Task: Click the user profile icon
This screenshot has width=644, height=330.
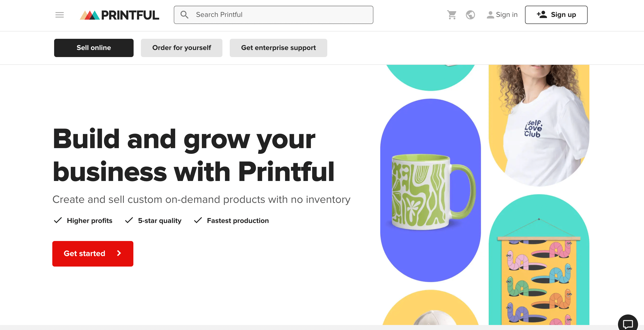Action: 490,15
